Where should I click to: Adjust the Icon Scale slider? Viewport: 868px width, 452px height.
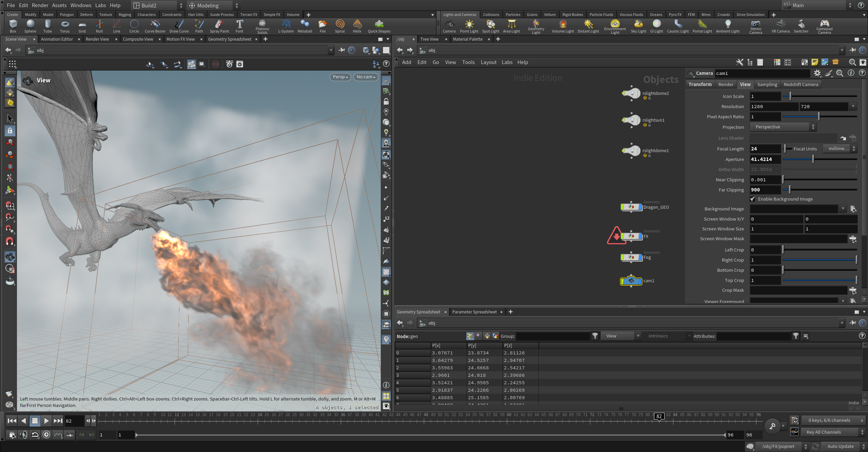pos(820,97)
